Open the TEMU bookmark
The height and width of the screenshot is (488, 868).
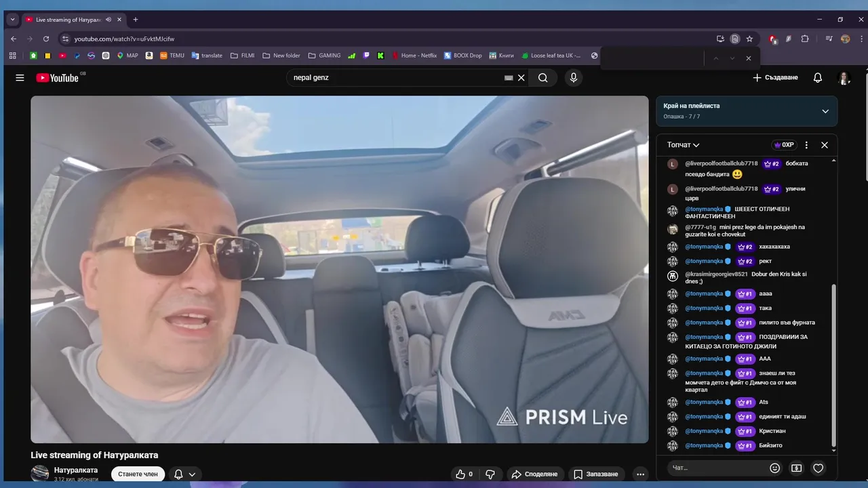coord(172,56)
